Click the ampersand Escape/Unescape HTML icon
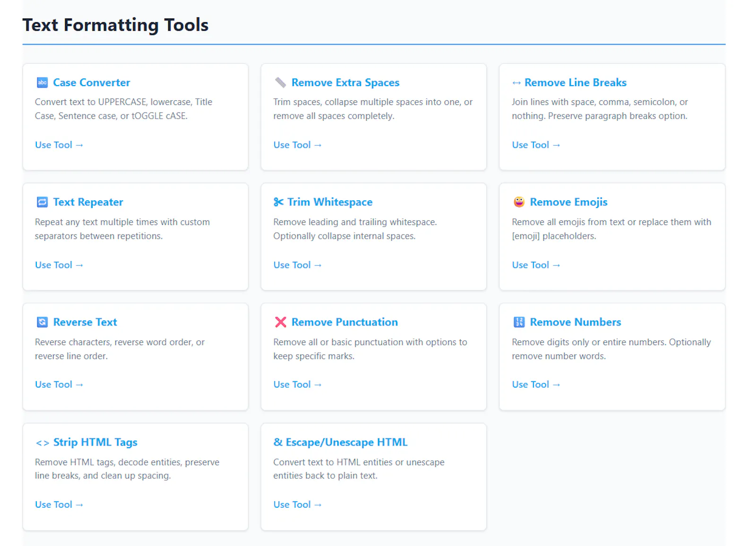 click(x=278, y=442)
